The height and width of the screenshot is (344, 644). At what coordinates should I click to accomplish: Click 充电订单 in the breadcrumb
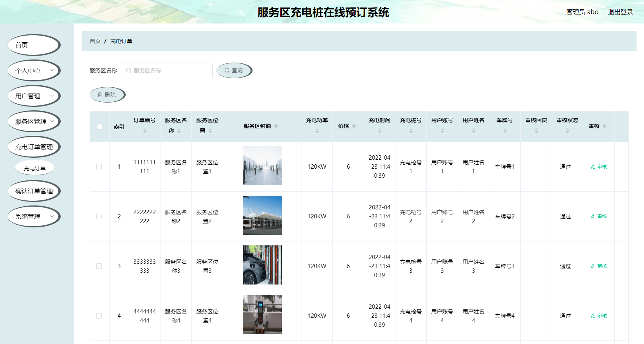(121, 41)
